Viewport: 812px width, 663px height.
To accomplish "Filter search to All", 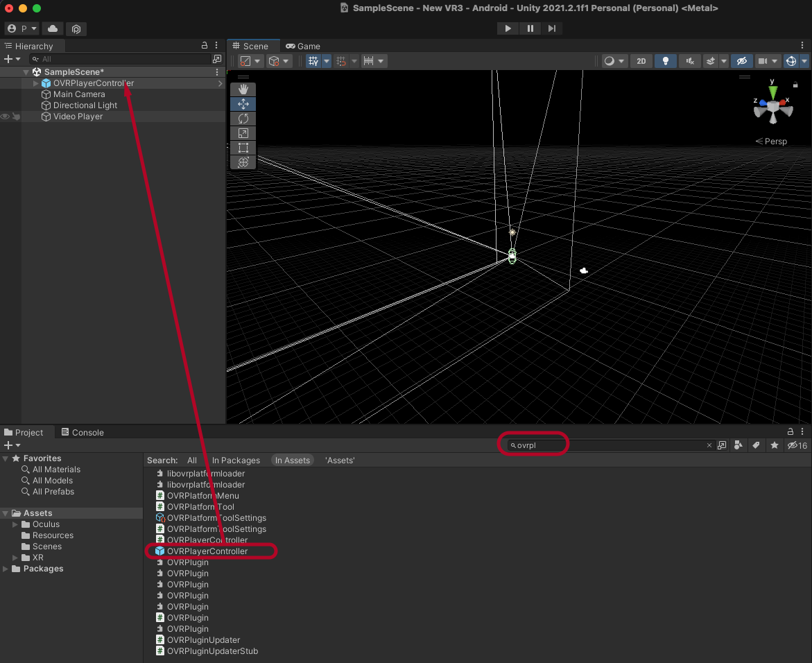I will click(x=191, y=460).
